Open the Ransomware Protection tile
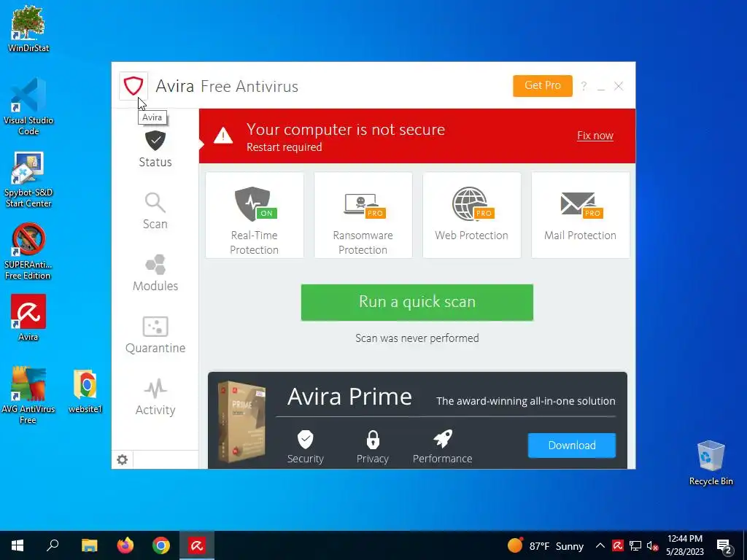This screenshot has width=747, height=560. coord(363,215)
